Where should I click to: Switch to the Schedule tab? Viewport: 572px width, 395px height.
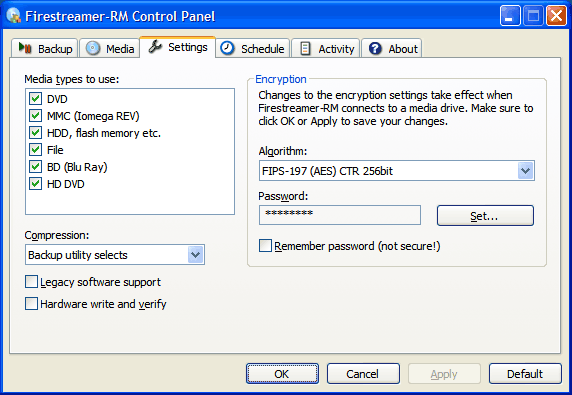[x=252, y=48]
